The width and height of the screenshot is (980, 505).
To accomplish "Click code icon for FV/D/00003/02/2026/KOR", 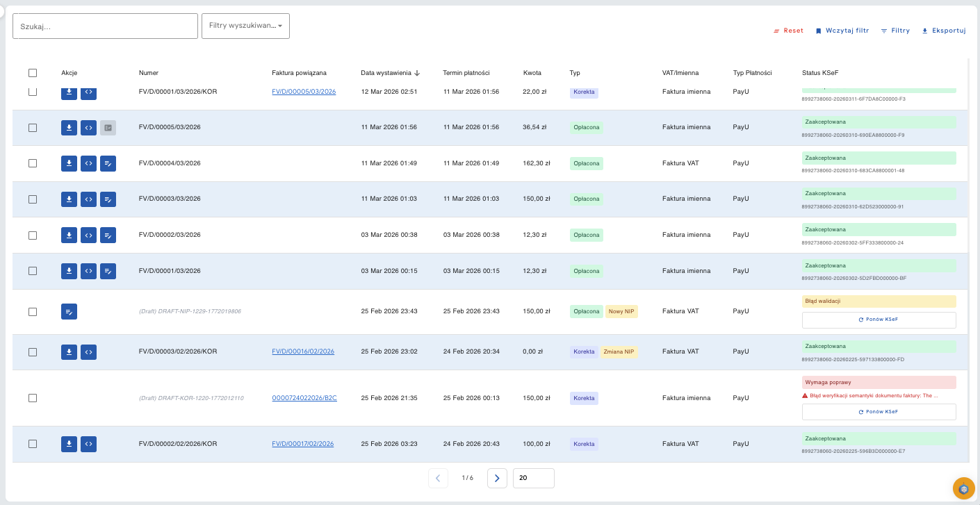I will 88,352.
